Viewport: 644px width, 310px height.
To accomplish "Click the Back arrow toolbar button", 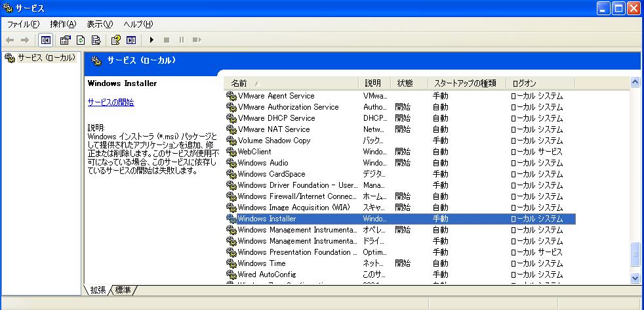I will point(10,40).
